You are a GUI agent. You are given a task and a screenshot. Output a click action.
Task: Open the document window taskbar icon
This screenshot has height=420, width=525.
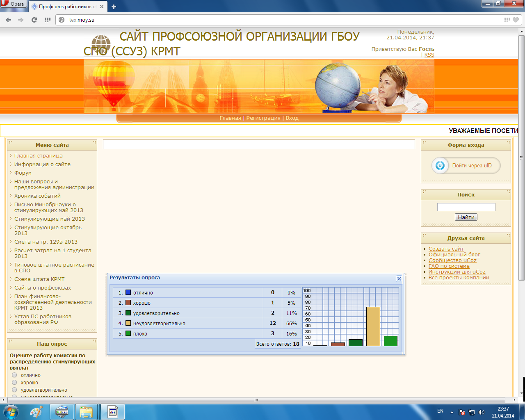coord(112,411)
